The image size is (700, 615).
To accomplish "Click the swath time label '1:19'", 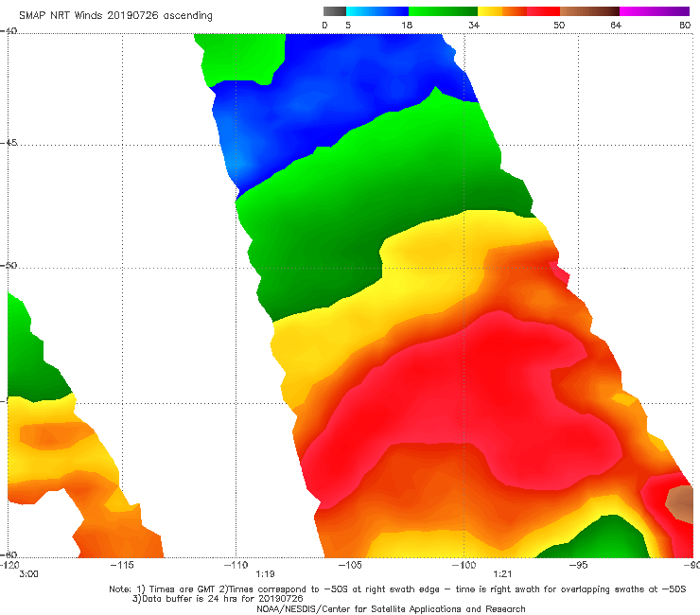I will pyautogui.click(x=265, y=574).
